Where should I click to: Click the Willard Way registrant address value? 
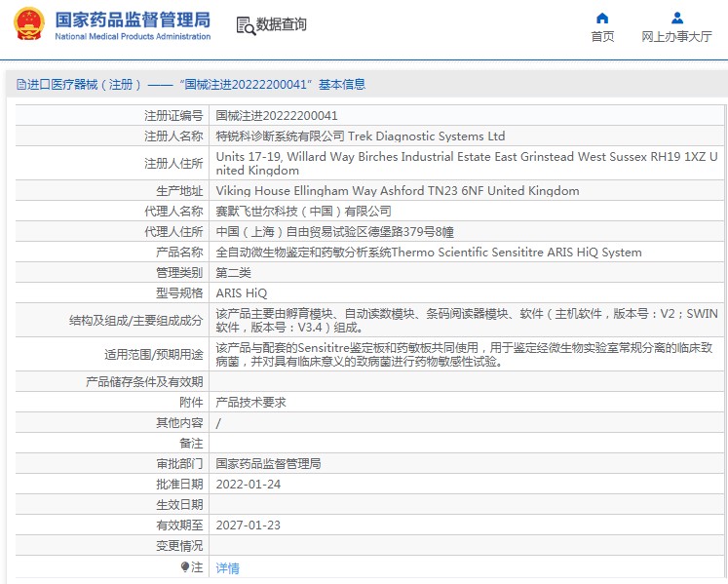coord(467,163)
